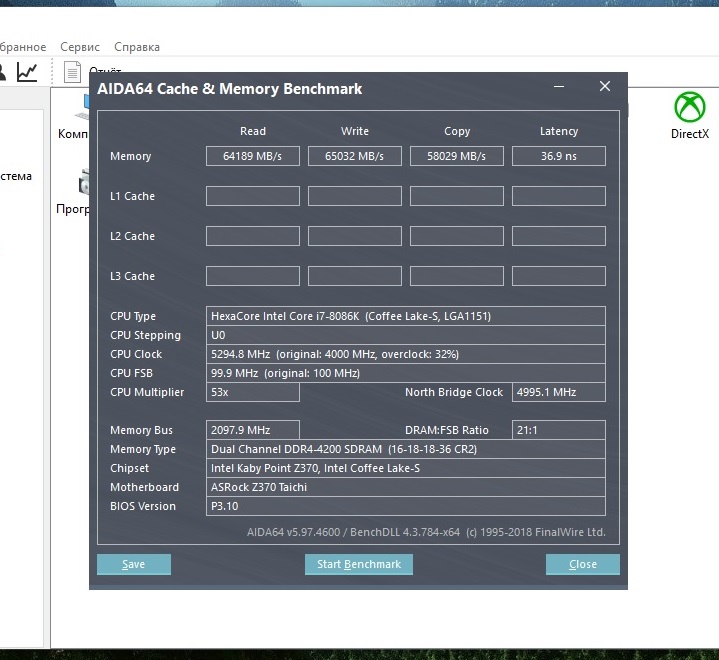Open the Справка menu
Viewport: 719px width, 660px height.
click(x=137, y=47)
